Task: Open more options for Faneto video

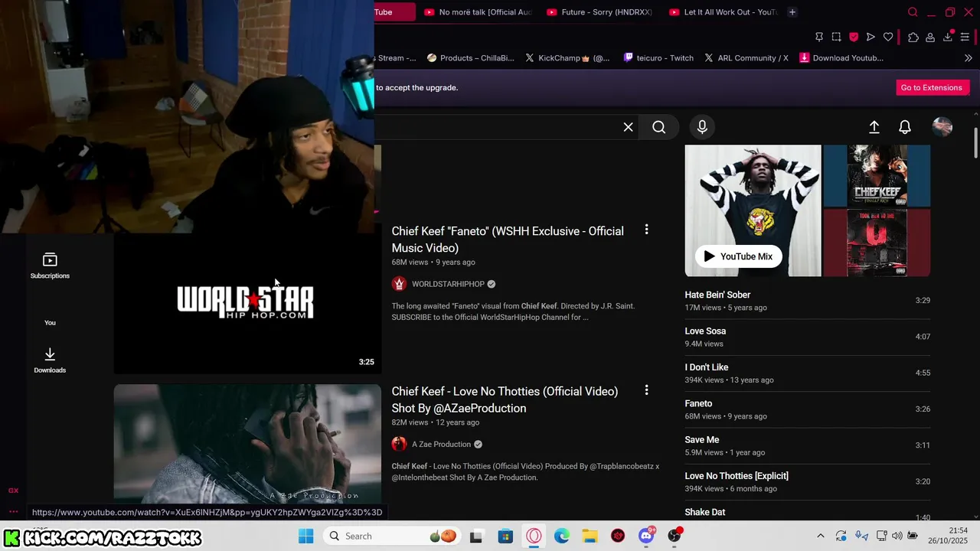Action: click(646, 230)
